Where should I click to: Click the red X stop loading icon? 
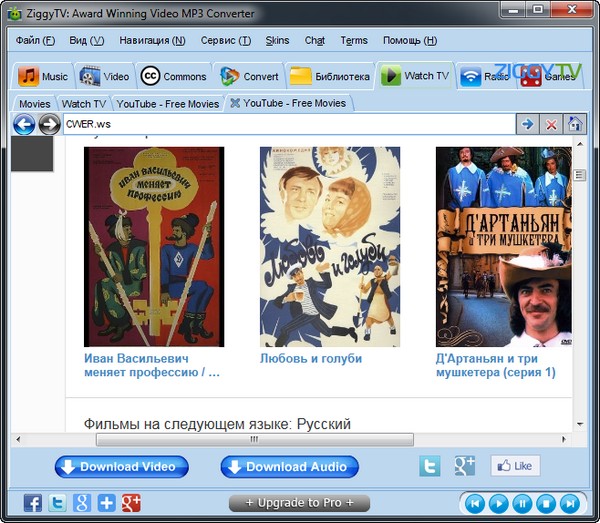coord(551,124)
